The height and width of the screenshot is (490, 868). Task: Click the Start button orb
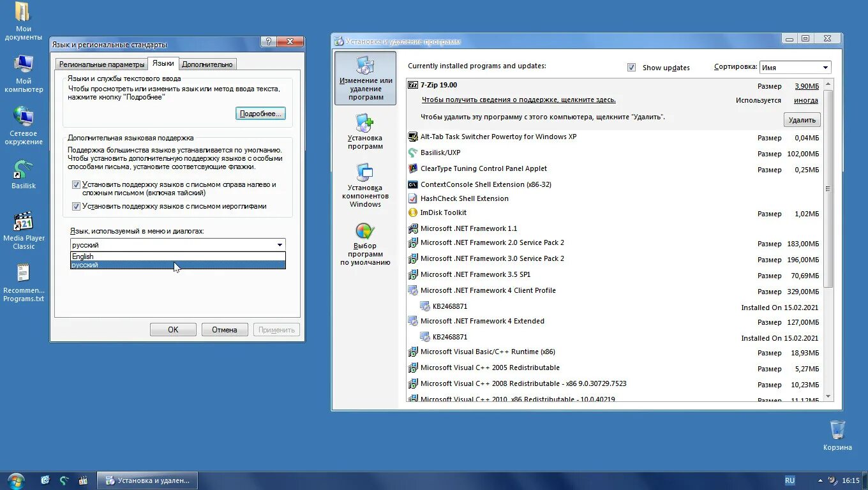[x=16, y=480]
